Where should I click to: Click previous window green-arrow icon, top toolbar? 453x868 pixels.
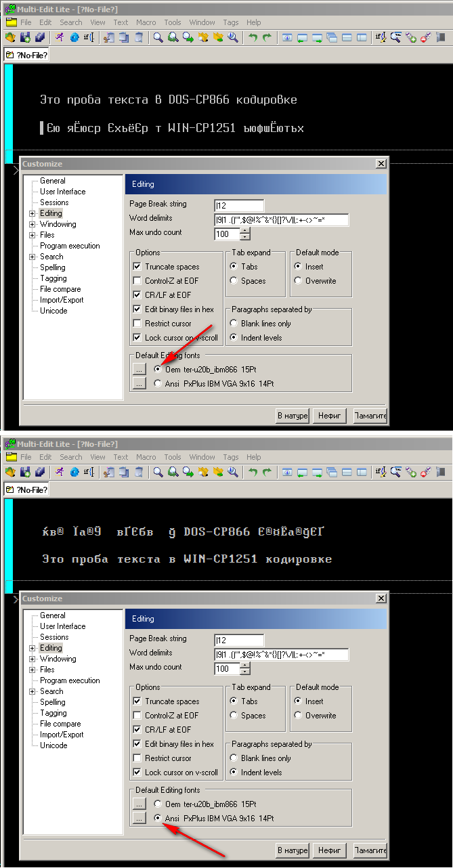301,37
